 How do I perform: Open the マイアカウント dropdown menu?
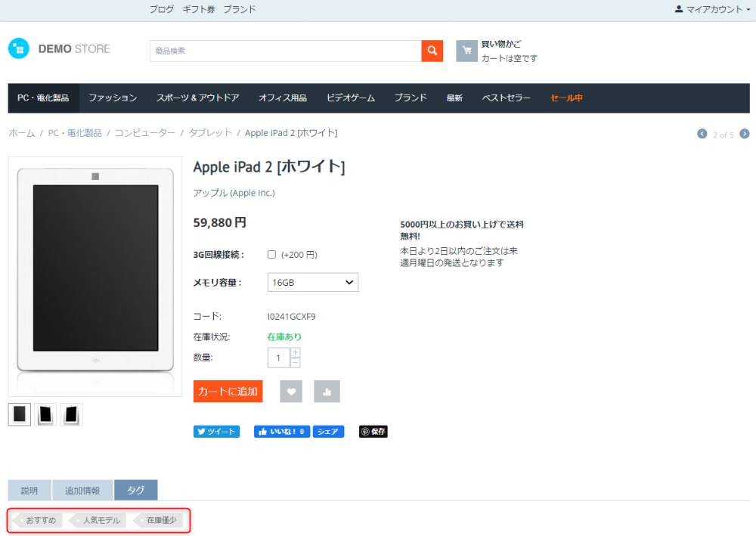[x=713, y=9]
